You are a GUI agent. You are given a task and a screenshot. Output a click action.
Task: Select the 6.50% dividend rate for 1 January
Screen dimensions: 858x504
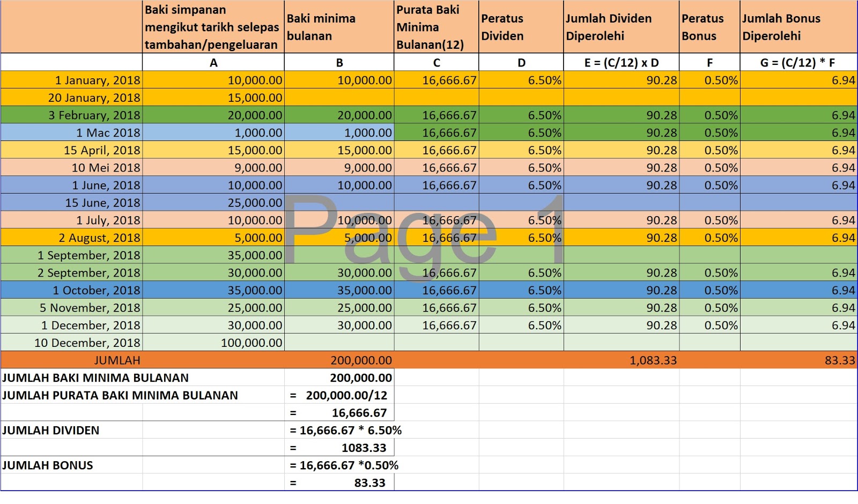521,80
